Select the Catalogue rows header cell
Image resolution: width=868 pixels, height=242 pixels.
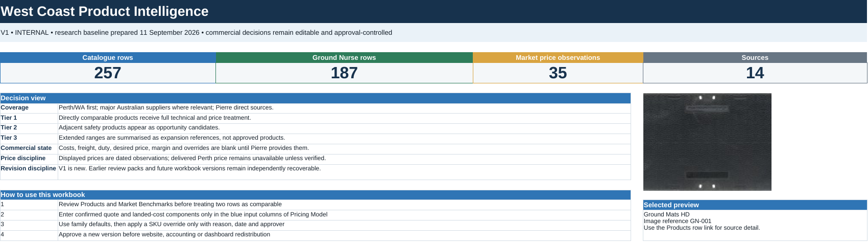pos(108,57)
